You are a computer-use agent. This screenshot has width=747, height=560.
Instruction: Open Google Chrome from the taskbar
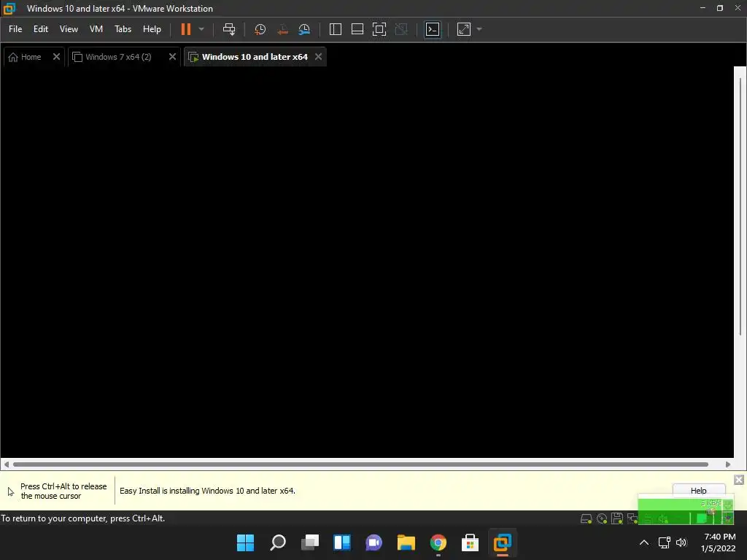pos(438,542)
